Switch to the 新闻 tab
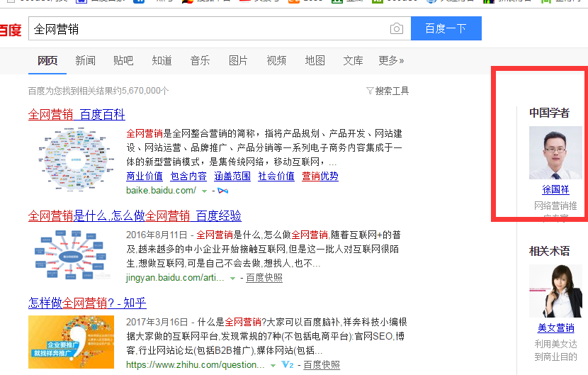This screenshot has height=375, width=588. pyautogui.click(x=86, y=60)
